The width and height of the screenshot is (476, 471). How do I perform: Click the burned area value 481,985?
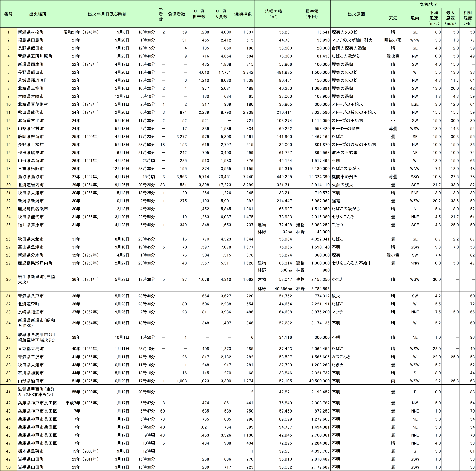click(x=284, y=72)
